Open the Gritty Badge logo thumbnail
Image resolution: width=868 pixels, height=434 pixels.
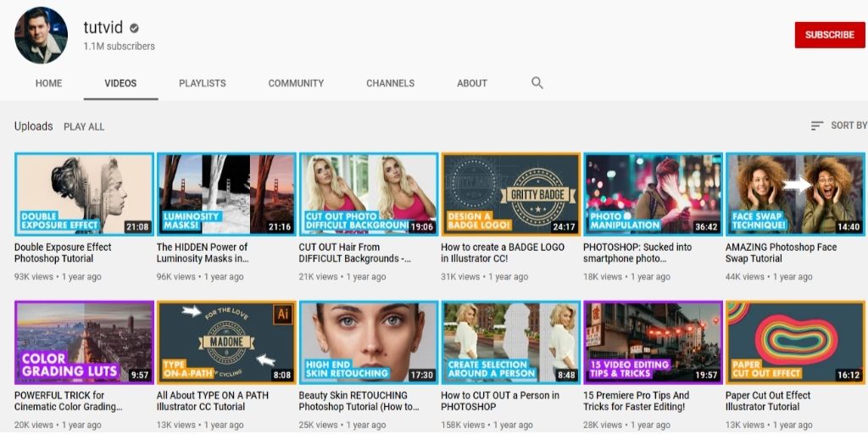point(511,194)
